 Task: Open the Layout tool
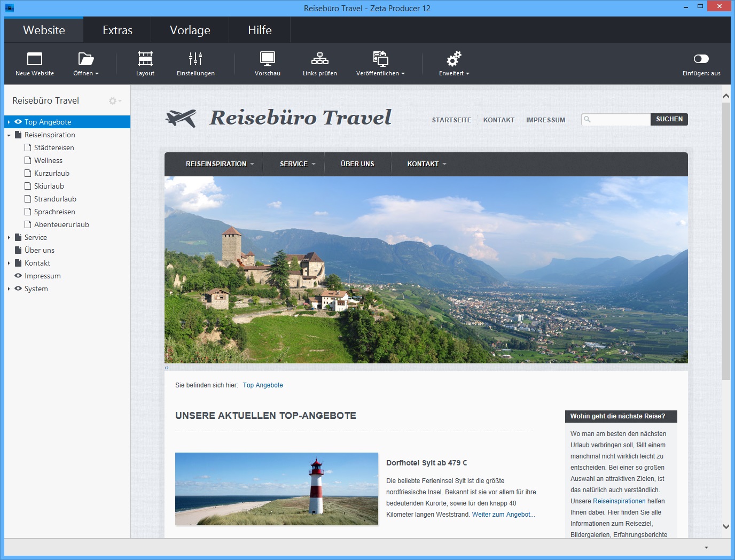tap(145, 59)
